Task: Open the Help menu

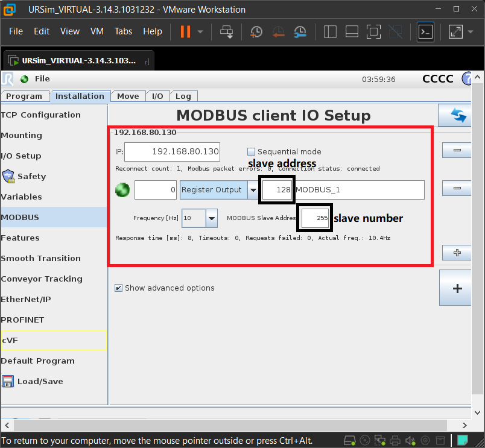Action: (x=153, y=31)
